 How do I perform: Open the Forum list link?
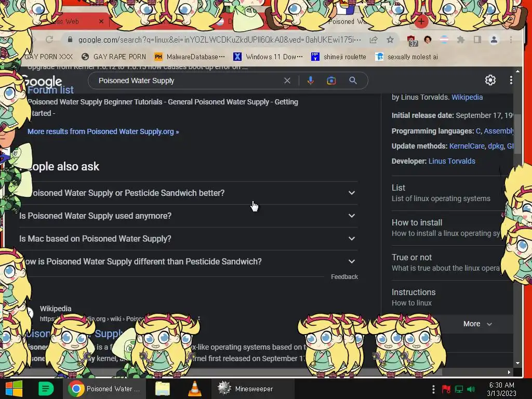coord(50,90)
